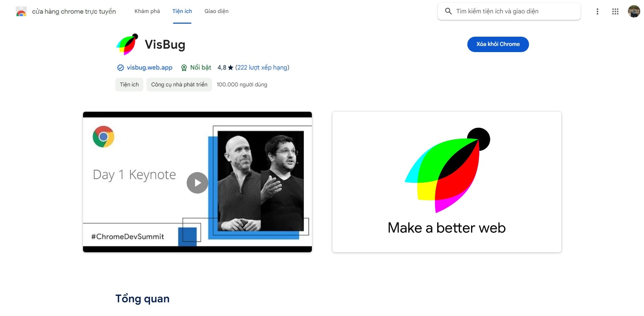Click the Tiện ích category chip

point(129,85)
